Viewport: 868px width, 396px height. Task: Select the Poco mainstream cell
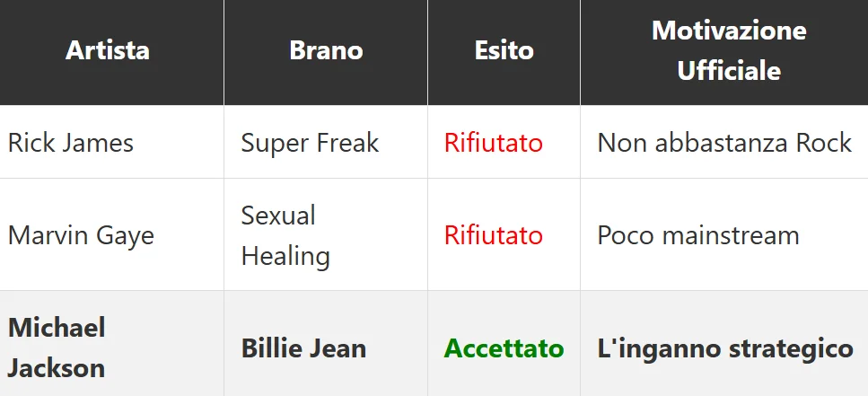pos(697,235)
